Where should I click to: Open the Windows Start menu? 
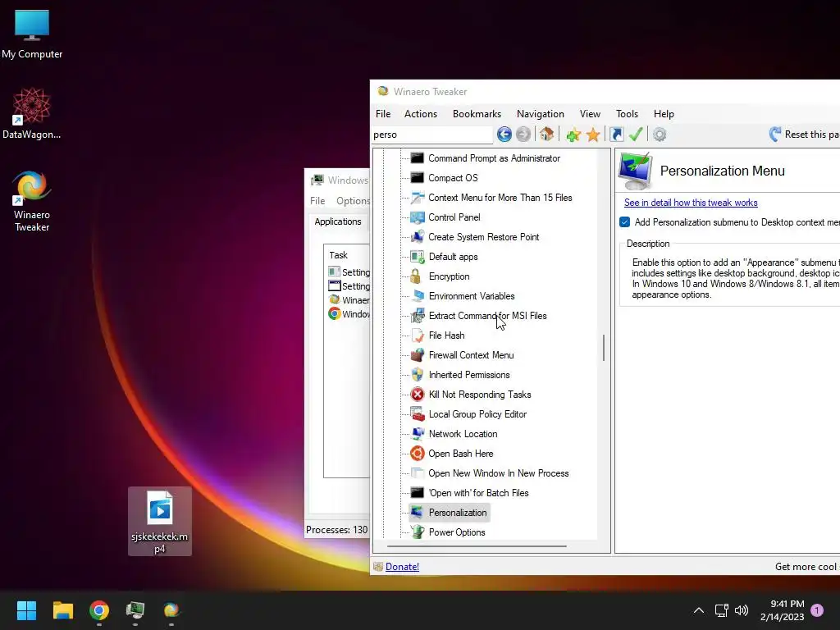(x=26, y=610)
